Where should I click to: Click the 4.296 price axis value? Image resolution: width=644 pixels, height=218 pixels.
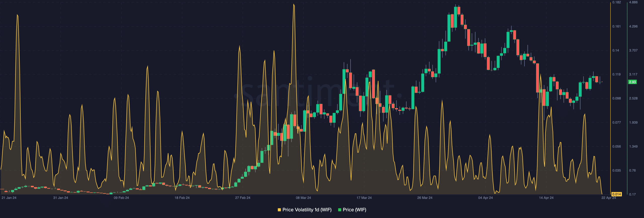[633, 26]
